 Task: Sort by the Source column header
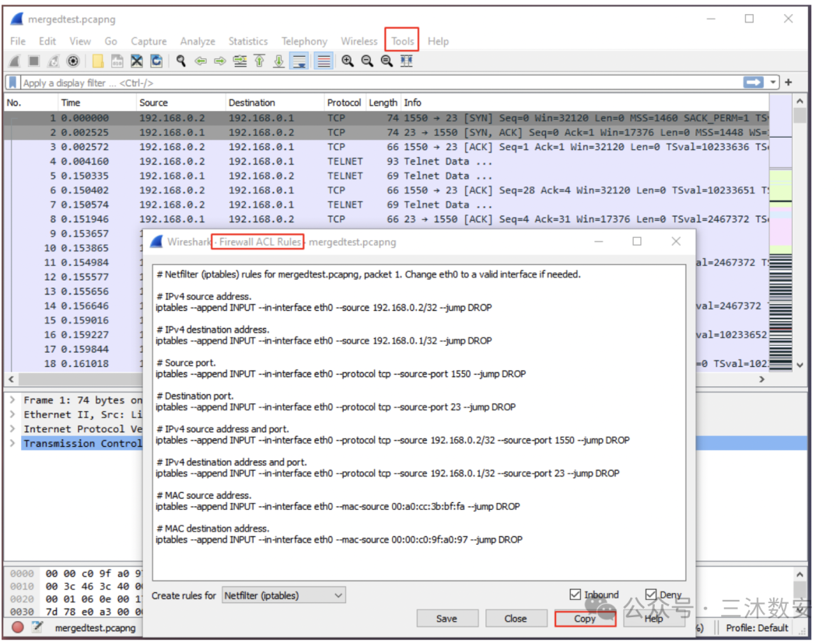[x=180, y=103]
